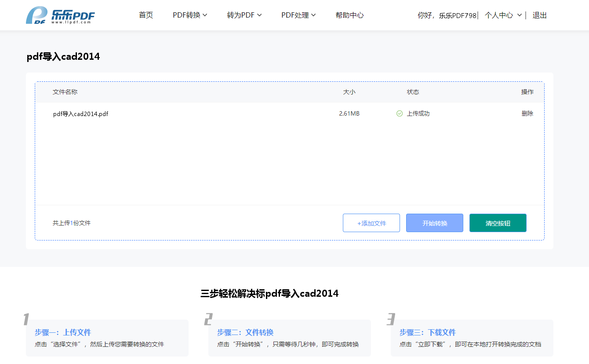Click the 大小 column header
Screen dimensions: 589x364
click(349, 92)
